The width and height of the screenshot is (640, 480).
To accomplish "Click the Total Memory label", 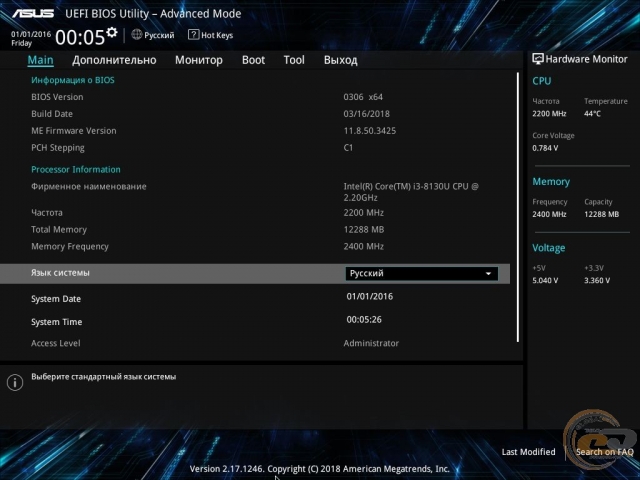I will pyautogui.click(x=59, y=230).
